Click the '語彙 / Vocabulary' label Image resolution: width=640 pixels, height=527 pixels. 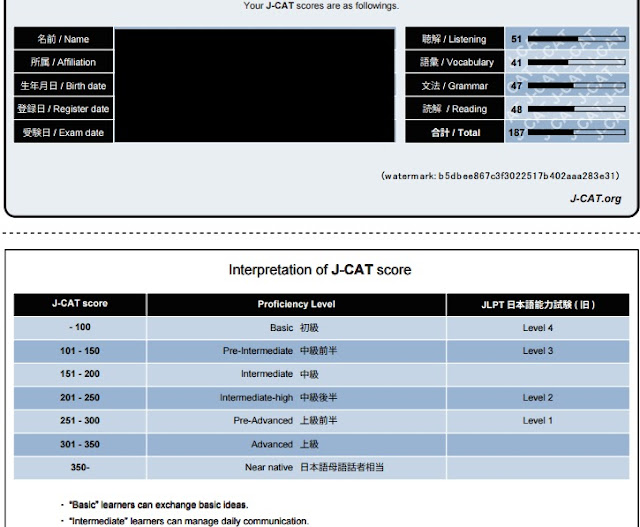[454, 62]
